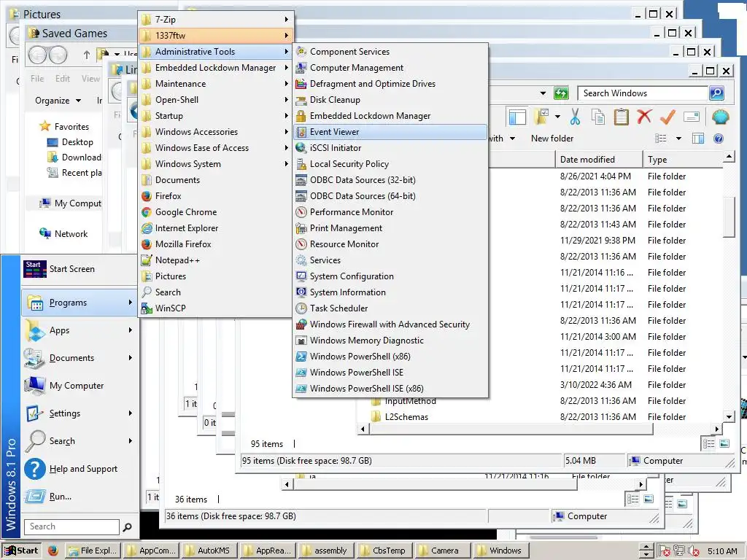The height and width of the screenshot is (560, 747).
Task: Click the Embedded Lockdown Manager padlock icon
Action: click(x=301, y=116)
